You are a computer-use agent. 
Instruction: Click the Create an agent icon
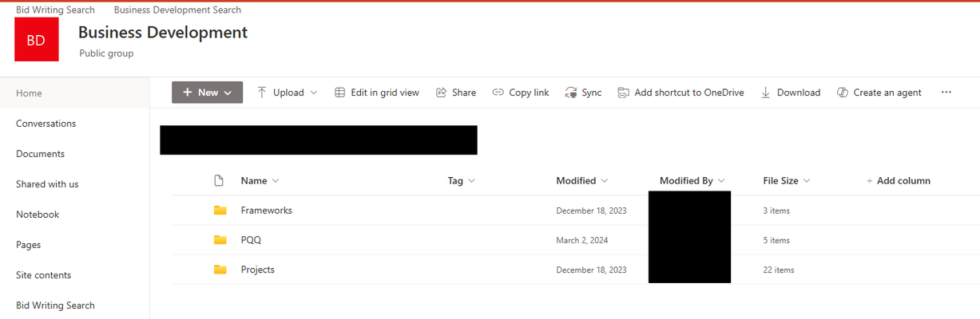tap(843, 93)
